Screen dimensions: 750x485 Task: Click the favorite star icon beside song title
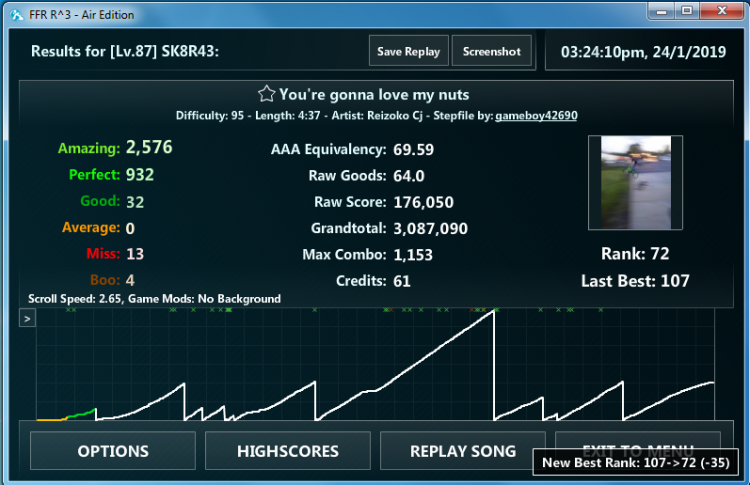click(266, 94)
